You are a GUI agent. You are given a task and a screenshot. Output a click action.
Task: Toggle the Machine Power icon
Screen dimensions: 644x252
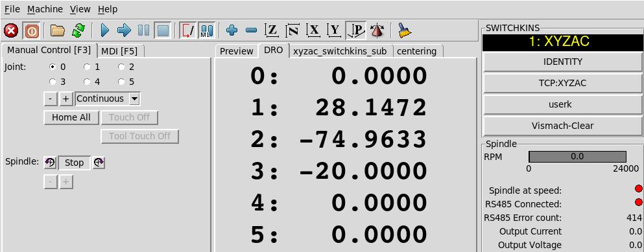click(x=32, y=31)
